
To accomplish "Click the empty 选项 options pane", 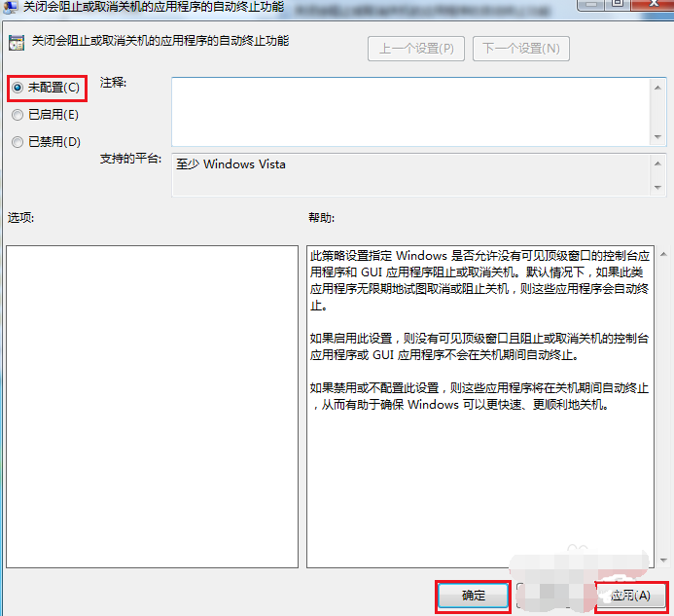I will click(152, 407).
